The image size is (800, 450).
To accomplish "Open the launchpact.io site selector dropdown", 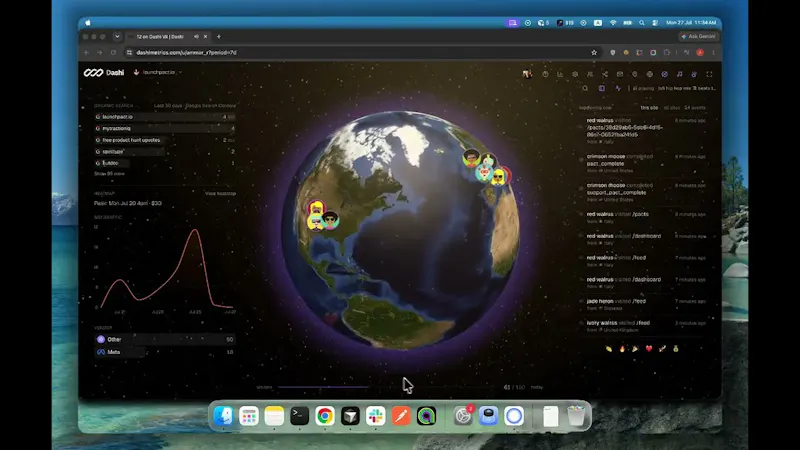I will click(158, 72).
